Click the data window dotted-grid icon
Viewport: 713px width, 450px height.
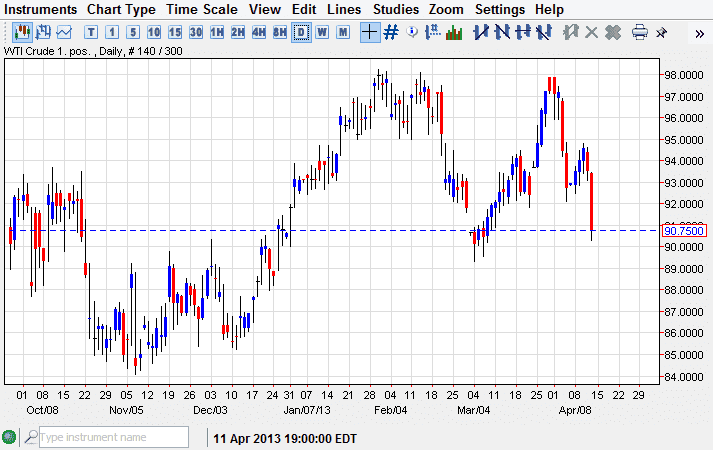click(432, 32)
